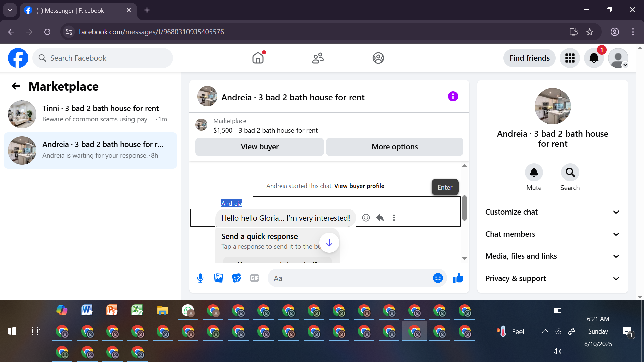Image resolution: width=644 pixels, height=362 pixels.
Task: Mute this conversation with bell button
Action: 534,173
